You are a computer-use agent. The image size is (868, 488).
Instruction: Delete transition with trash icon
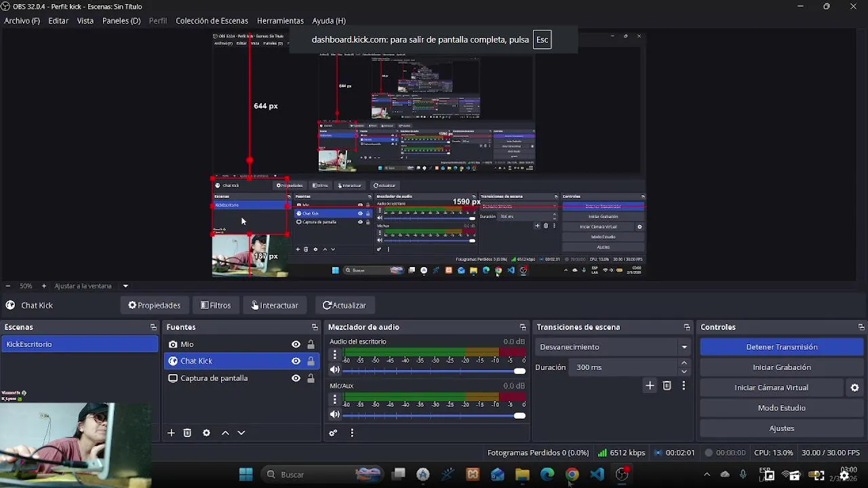tap(667, 386)
